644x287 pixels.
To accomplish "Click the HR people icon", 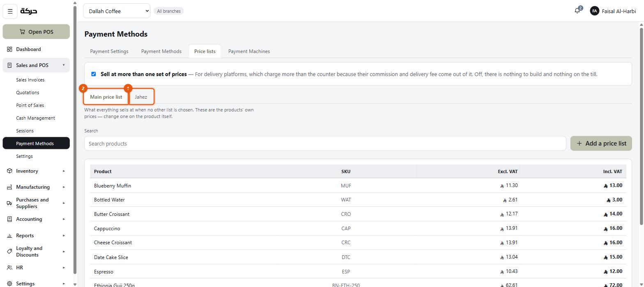I will click(x=9, y=268).
